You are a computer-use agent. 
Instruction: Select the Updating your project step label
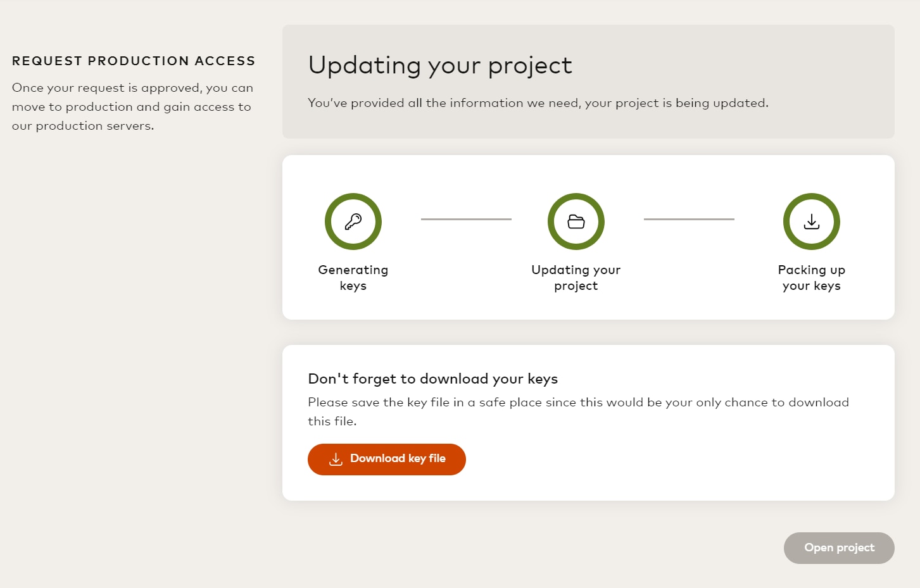coord(576,278)
